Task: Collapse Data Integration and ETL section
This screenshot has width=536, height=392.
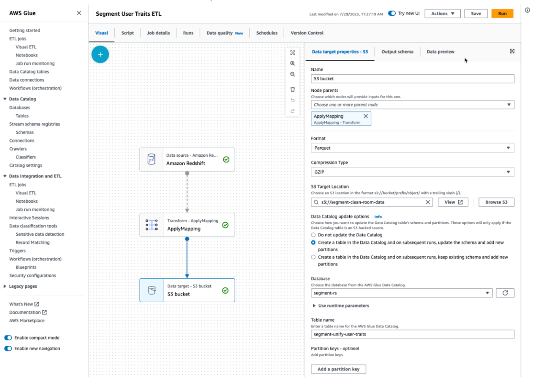Action: pos(5,176)
